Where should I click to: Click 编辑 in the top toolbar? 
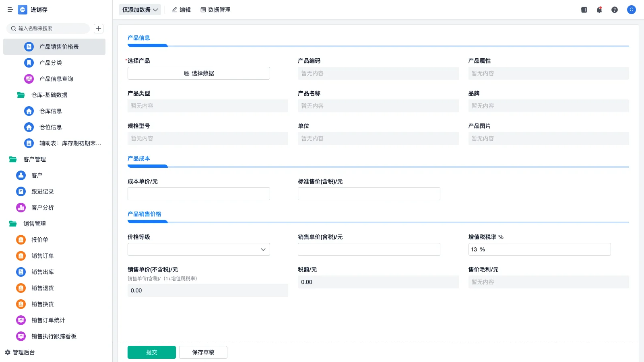[x=181, y=10]
